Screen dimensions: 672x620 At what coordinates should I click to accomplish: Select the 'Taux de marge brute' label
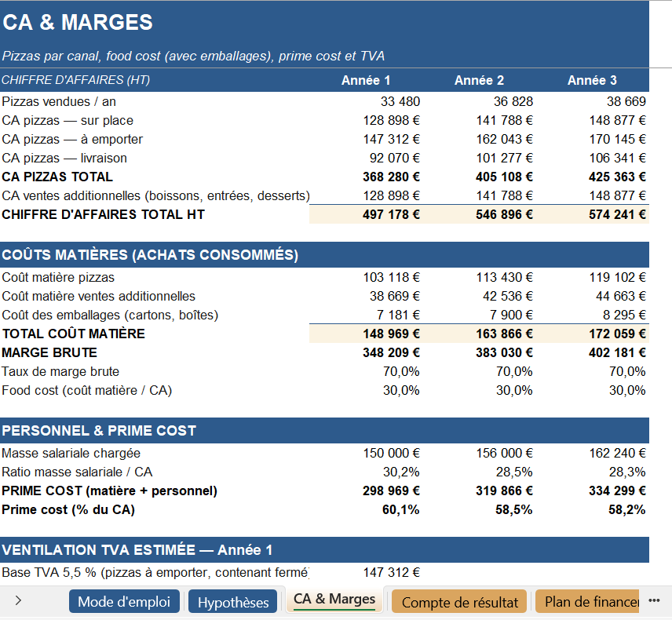[60, 371]
